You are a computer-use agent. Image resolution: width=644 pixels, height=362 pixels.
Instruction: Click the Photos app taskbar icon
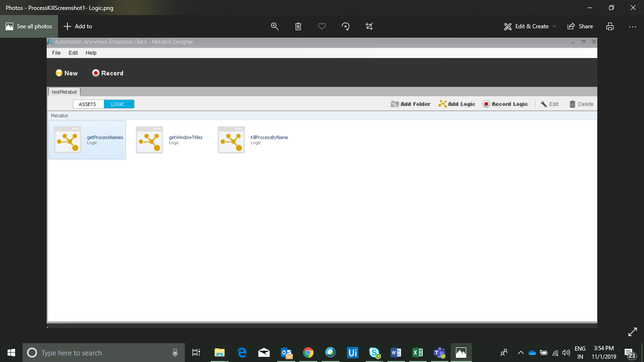(x=461, y=353)
